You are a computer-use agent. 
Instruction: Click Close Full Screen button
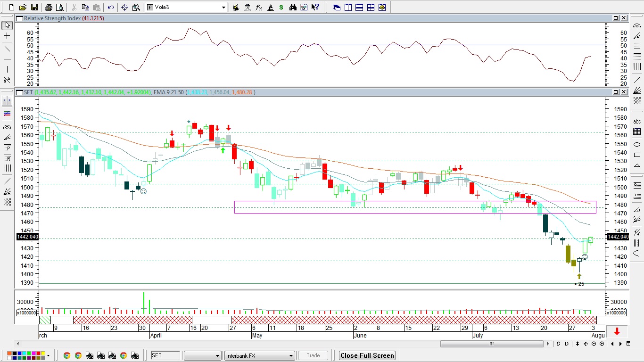(x=367, y=355)
